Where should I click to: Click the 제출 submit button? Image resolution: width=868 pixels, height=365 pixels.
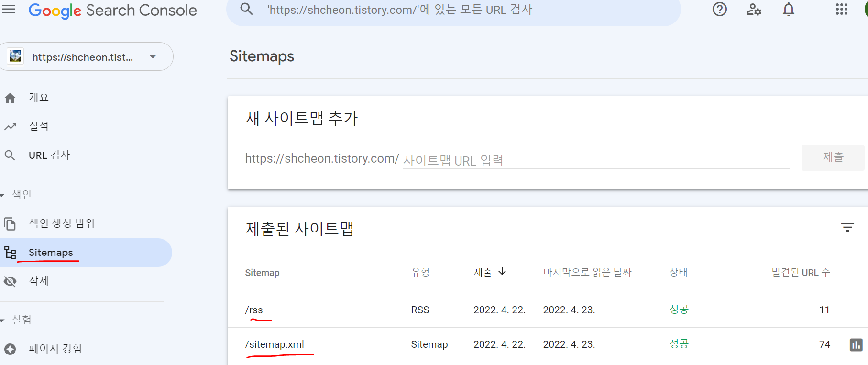coord(833,157)
